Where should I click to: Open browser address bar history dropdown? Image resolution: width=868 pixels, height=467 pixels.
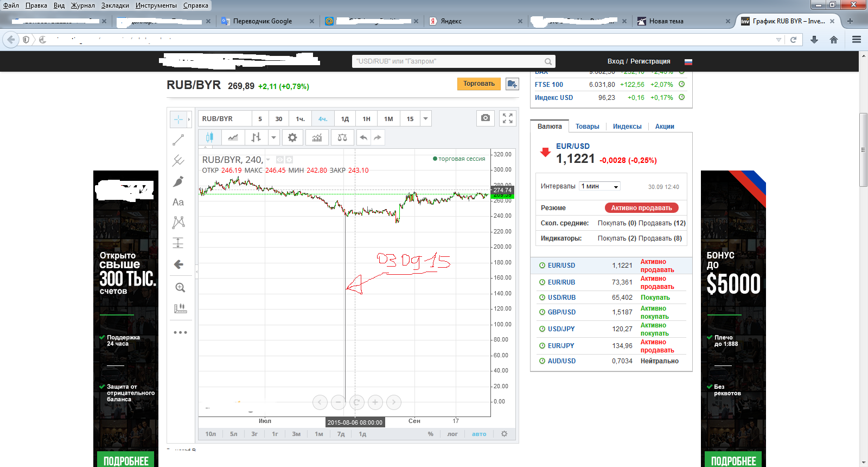[x=778, y=40]
